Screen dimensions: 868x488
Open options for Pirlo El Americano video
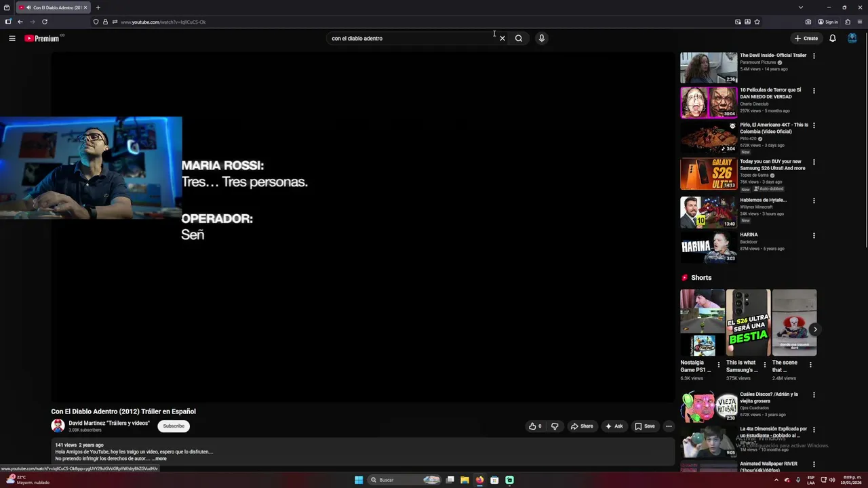pos(814,125)
